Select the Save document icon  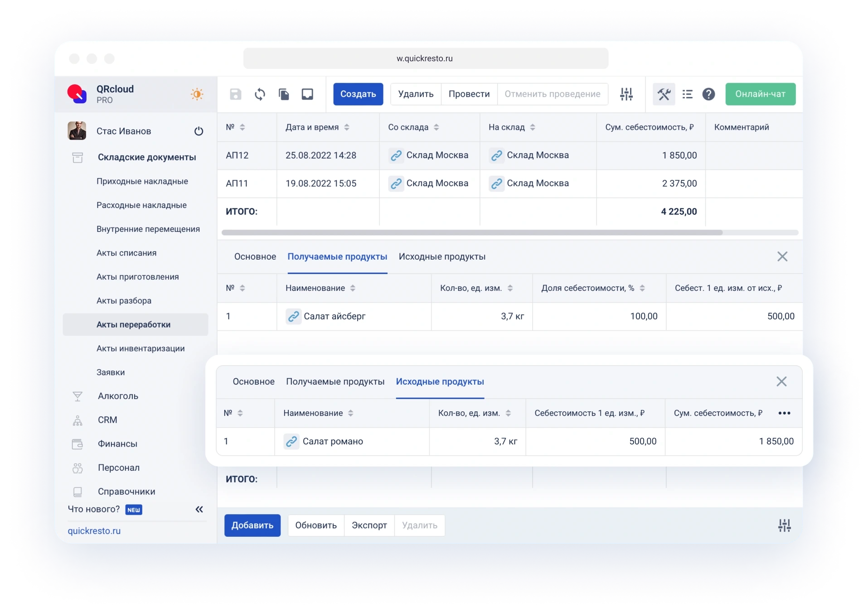click(x=235, y=94)
